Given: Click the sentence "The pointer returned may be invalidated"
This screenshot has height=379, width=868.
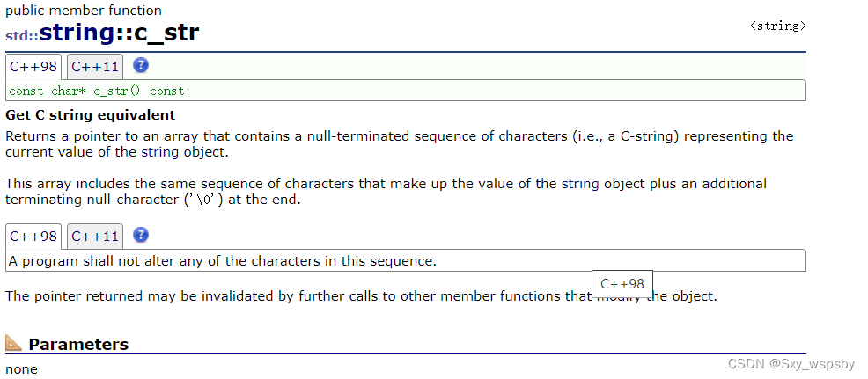Looking at the screenshot, I should [361, 296].
